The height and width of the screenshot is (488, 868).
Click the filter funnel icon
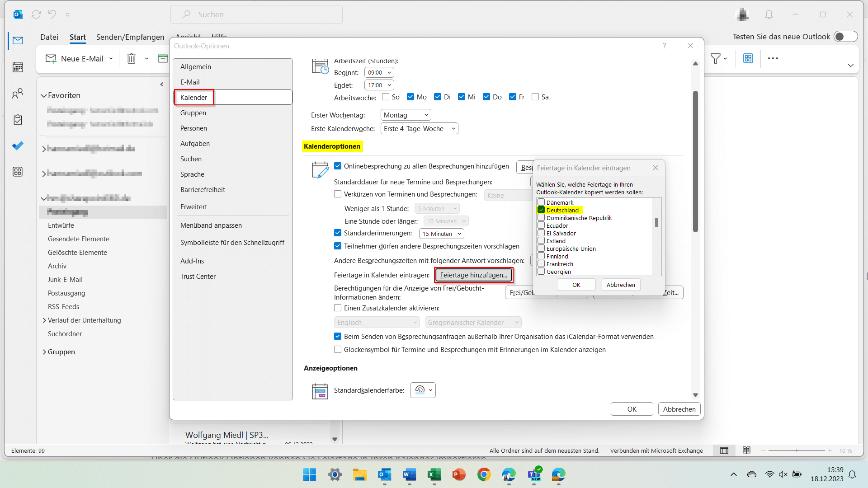point(715,59)
